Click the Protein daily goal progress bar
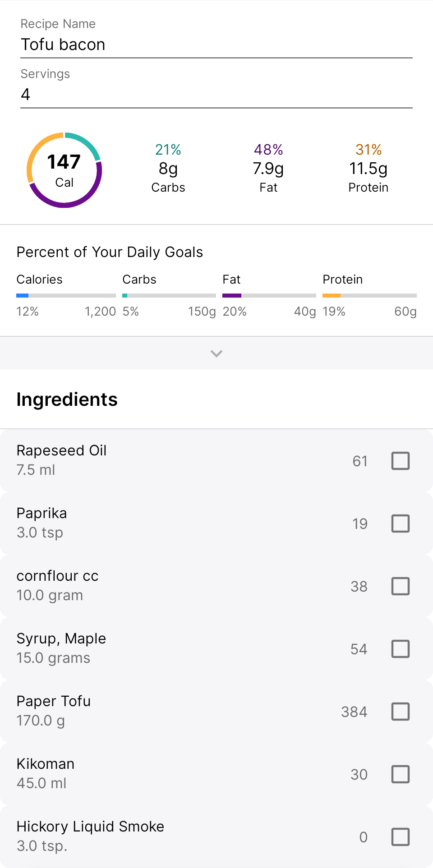 tap(369, 296)
